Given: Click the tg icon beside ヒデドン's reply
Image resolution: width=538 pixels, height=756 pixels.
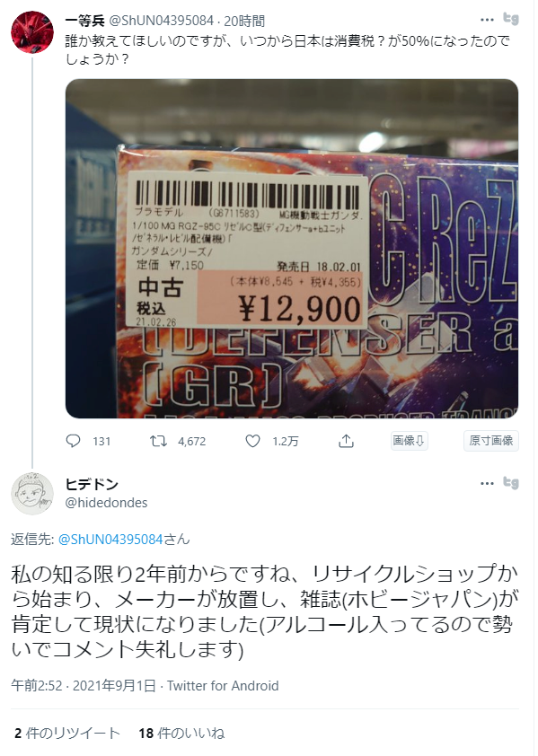Looking at the screenshot, I should (511, 483).
